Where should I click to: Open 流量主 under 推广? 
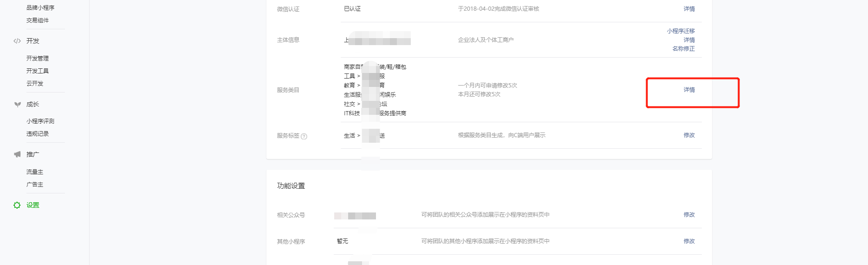tap(35, 172)
